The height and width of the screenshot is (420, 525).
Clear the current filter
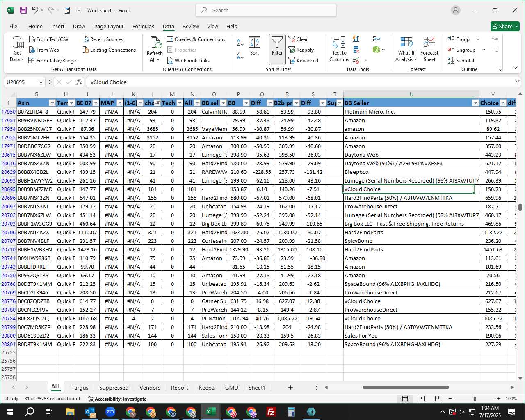click(x=298, y=39)
